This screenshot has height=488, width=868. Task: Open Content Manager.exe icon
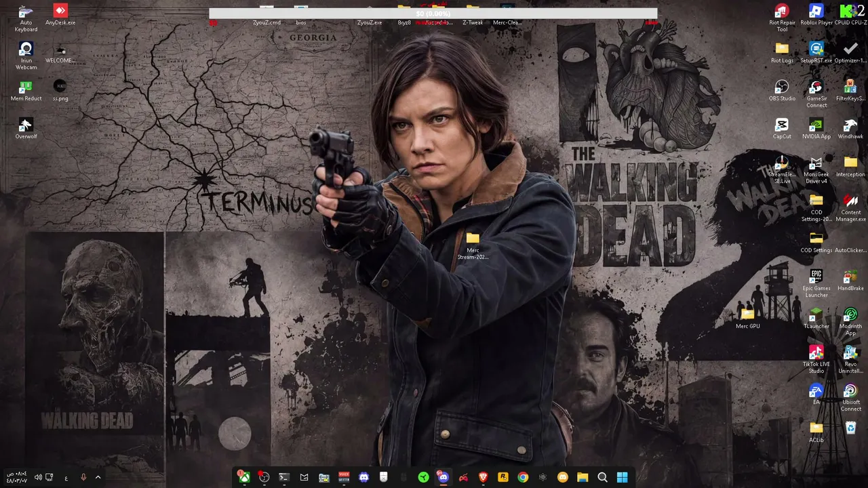[x=850, y=208]
